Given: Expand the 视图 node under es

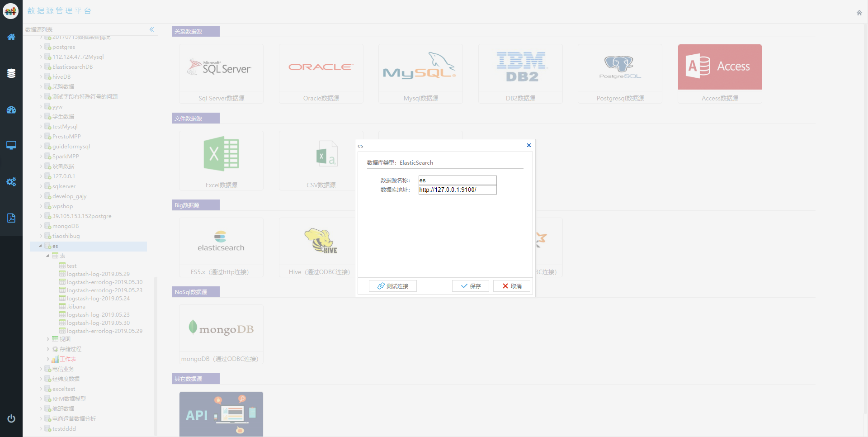Looking at the screenshot, I should 48,339.
